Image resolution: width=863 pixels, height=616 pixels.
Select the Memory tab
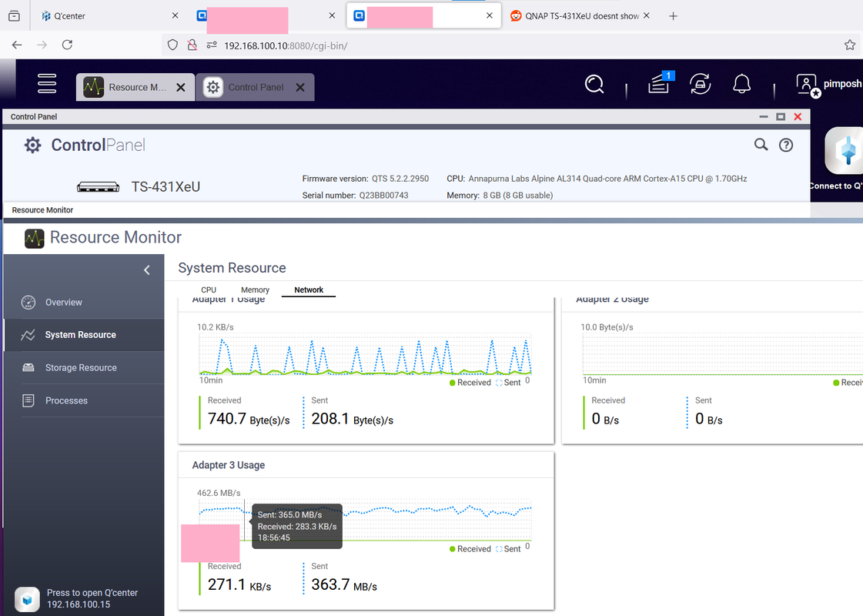[255, 290]
